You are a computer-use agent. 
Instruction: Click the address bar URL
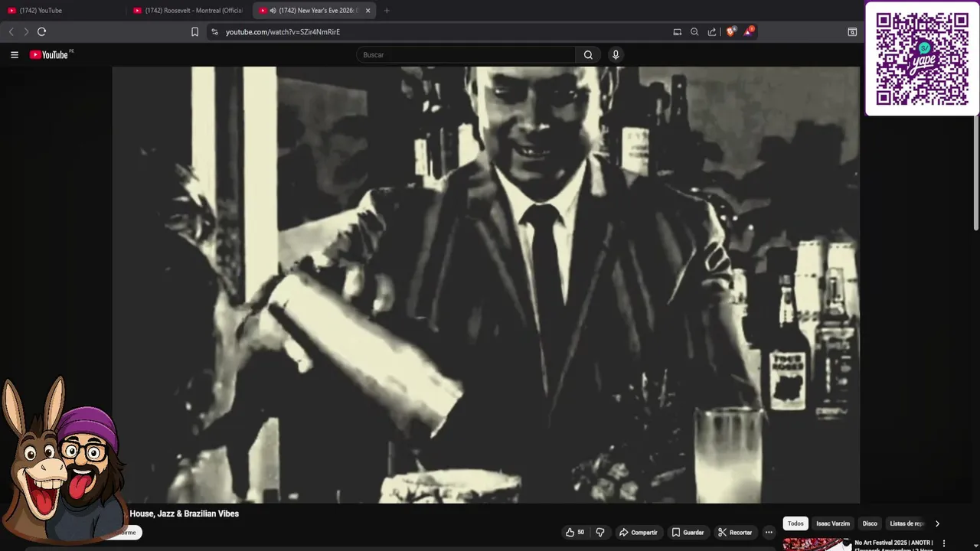coord(283,32)
